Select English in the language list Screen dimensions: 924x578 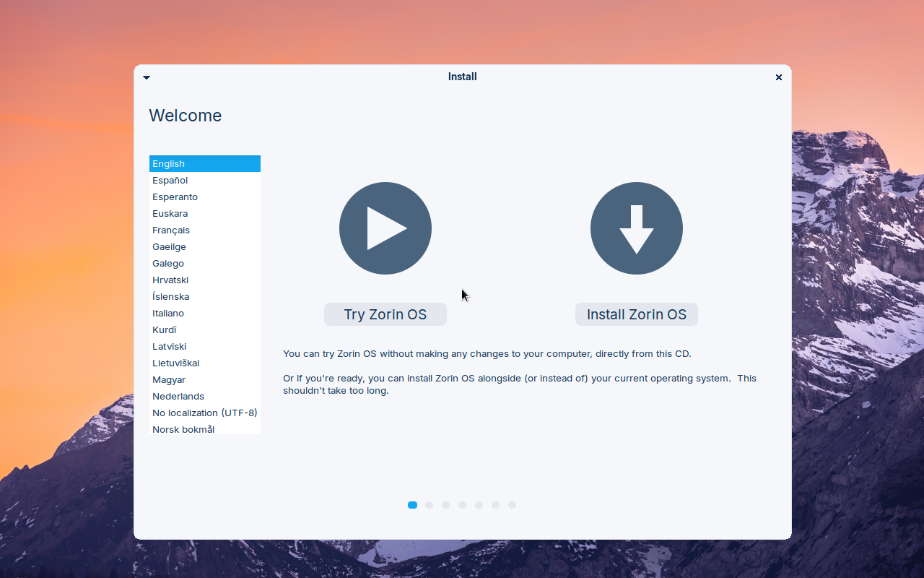[205, 163]
